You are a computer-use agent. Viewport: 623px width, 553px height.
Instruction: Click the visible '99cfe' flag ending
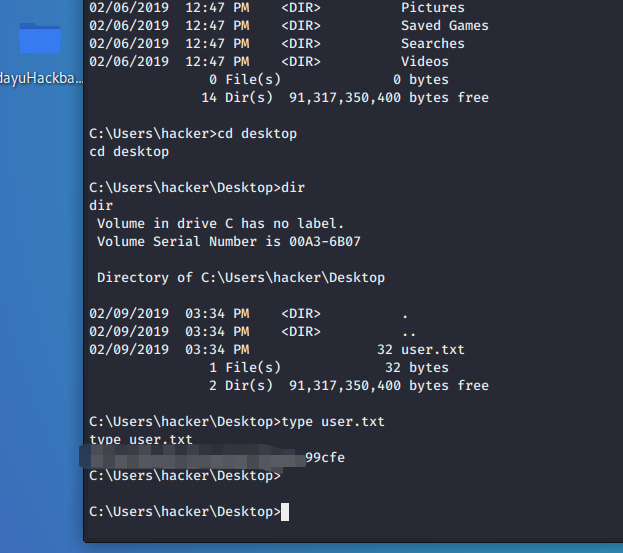pos(325,458)
